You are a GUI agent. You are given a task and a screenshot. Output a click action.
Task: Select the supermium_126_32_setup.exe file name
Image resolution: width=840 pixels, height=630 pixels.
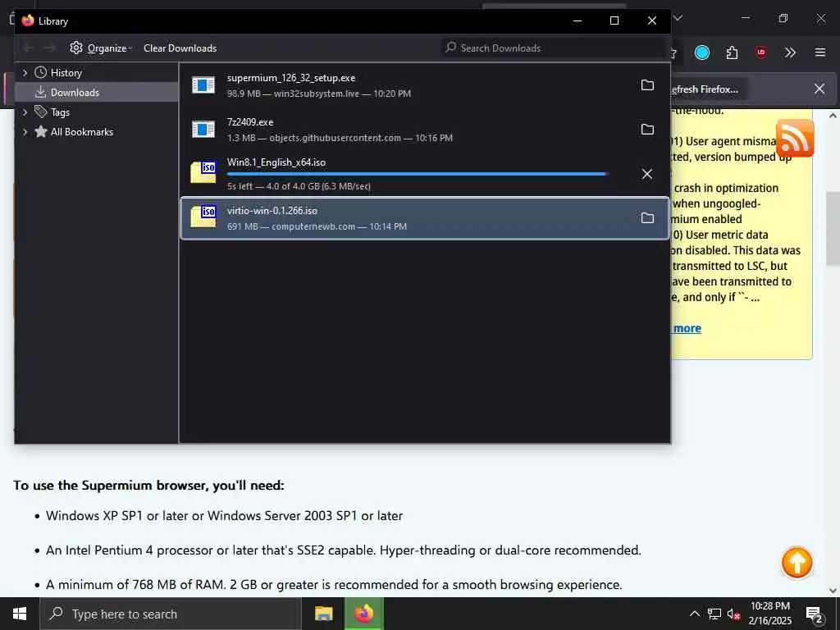pyautogui.click(x=291, y=78)
